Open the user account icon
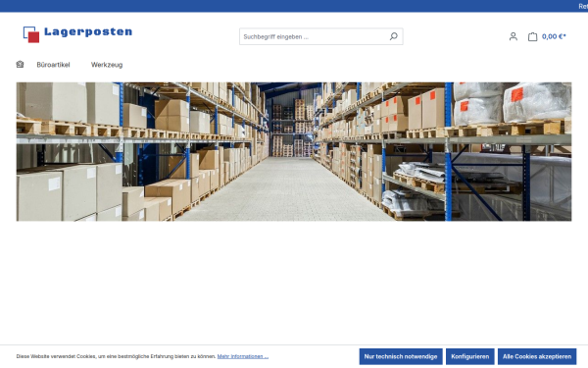Screen dimensions: 588x368 (513, 36)
